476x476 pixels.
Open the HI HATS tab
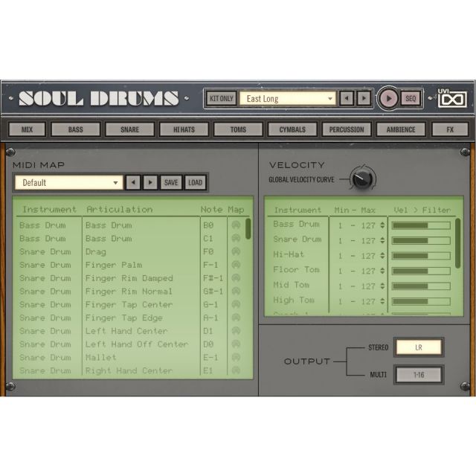tap(184, 129)
